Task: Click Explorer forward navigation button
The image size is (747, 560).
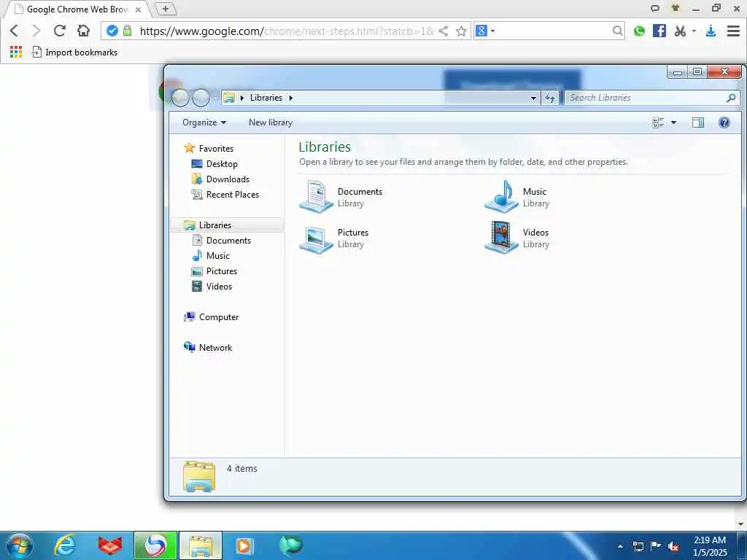Action: 201,98
